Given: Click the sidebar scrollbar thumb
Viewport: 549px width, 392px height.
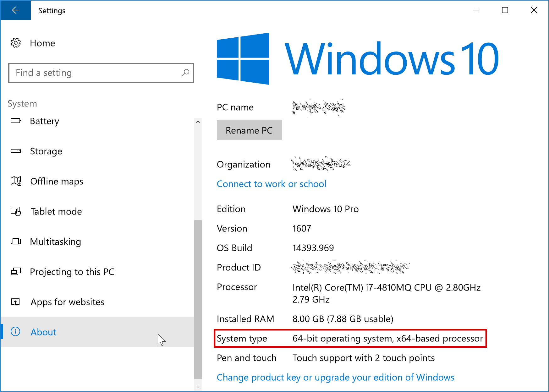Looking at the screenshot, I should tap(198, 299).
